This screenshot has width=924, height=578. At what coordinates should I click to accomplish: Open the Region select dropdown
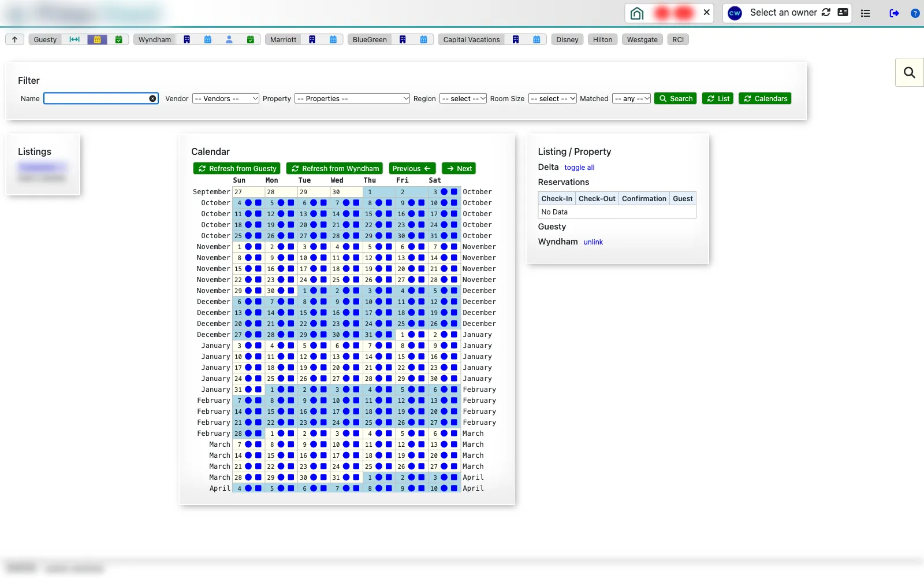[463, 99]
